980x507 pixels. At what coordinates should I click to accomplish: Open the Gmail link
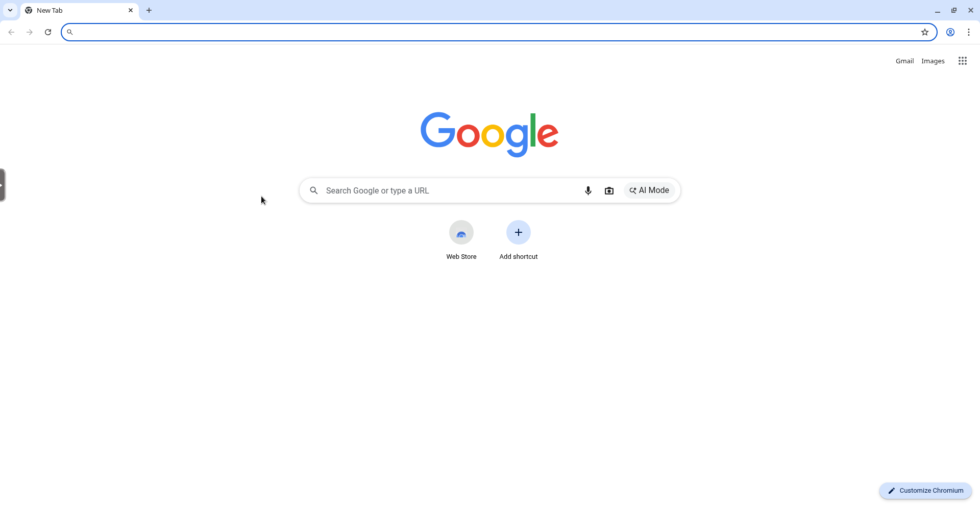[x=904, y=61]
